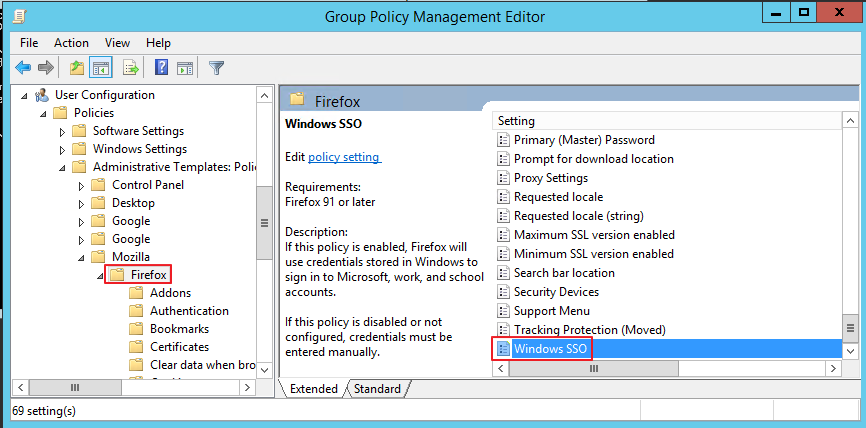
Task: Click the settings list scroll left arrow
Action: 500,368
